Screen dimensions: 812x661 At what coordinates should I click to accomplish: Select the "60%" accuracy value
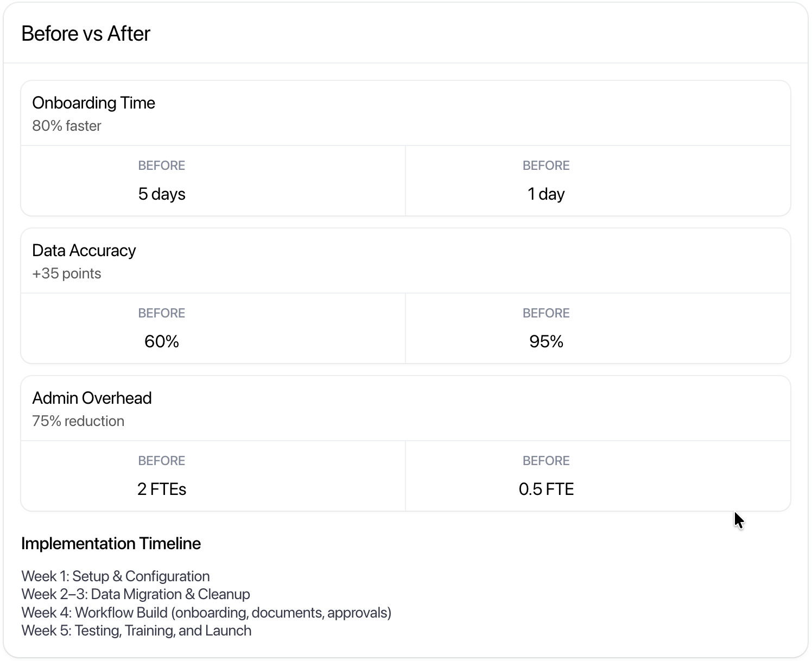click(x=162, y=341)
